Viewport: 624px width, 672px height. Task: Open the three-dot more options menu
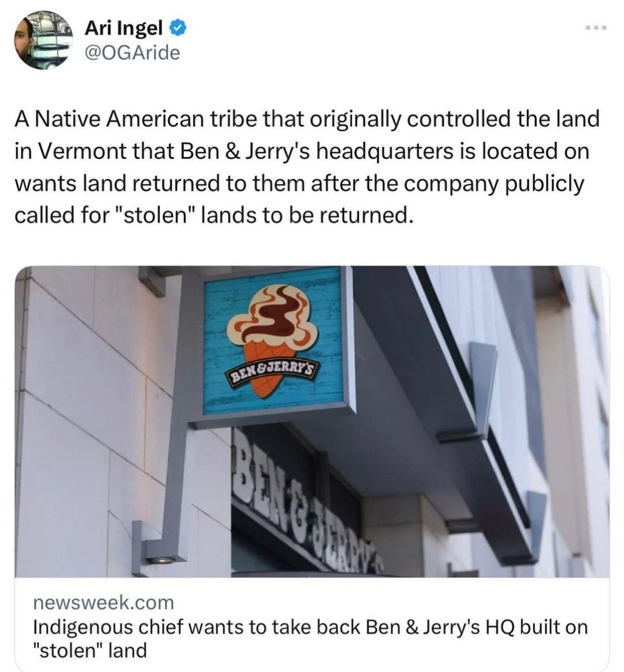[596, 28]
